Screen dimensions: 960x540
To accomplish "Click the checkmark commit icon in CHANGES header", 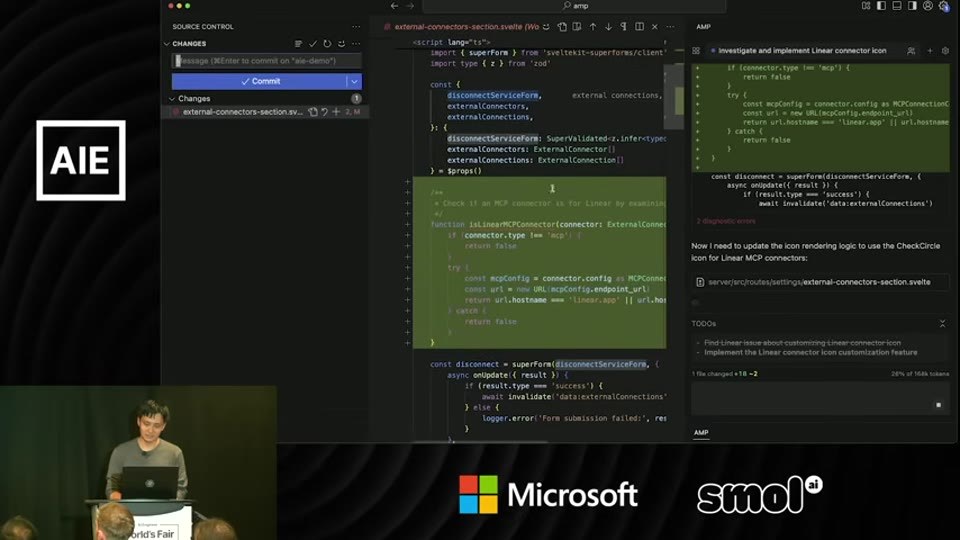I will (313, 43).
